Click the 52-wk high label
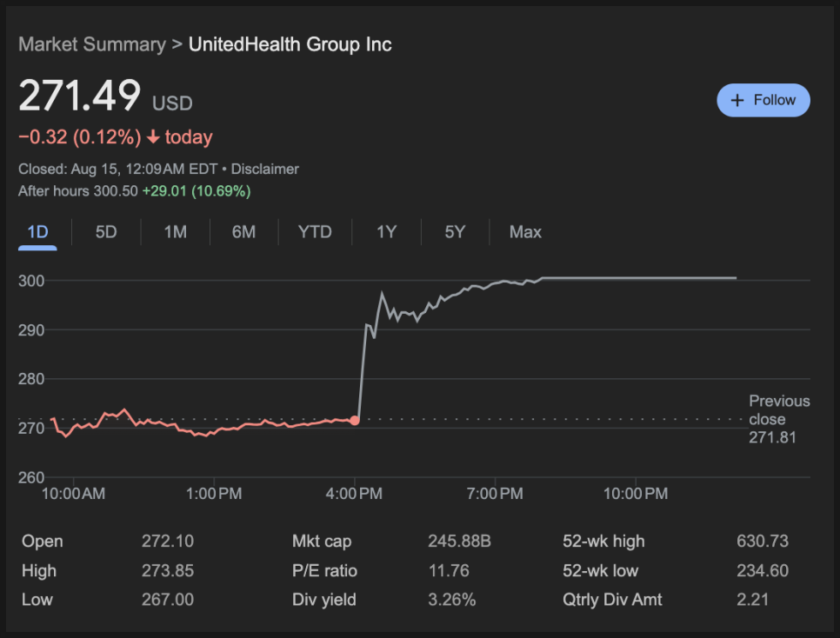The height and width of the screenshot is (638, 840). pyautogui.click(x=603, y=541)
